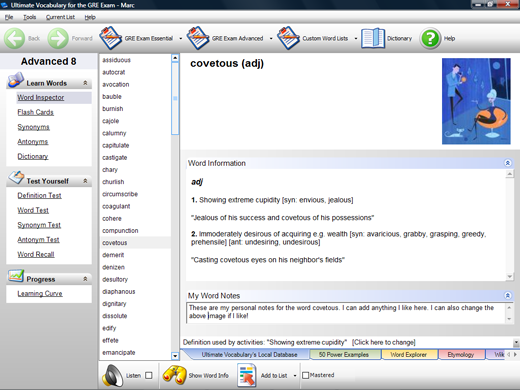Viewport: 520px width, 390px height.
Task: Click the Progress chart icon
Action: point(16,276)
